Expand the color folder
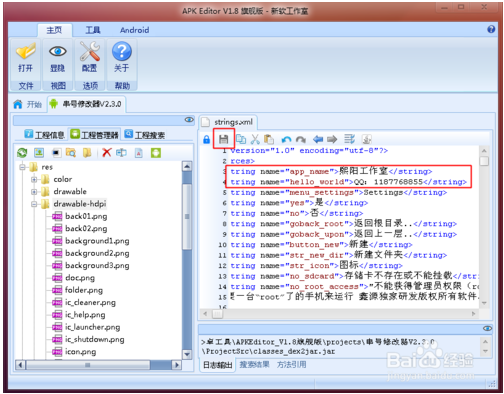Screen dimensions: 504x394 34,180
